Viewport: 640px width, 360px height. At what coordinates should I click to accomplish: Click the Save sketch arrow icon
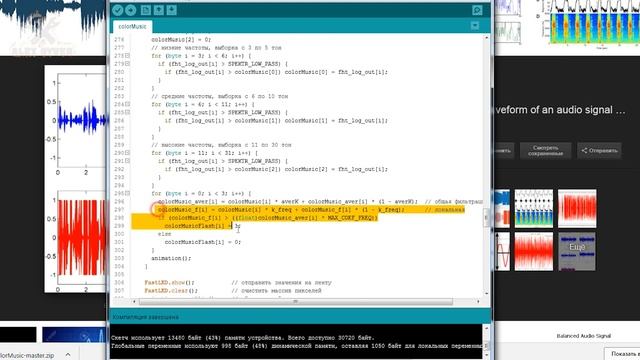pos(172,10)
